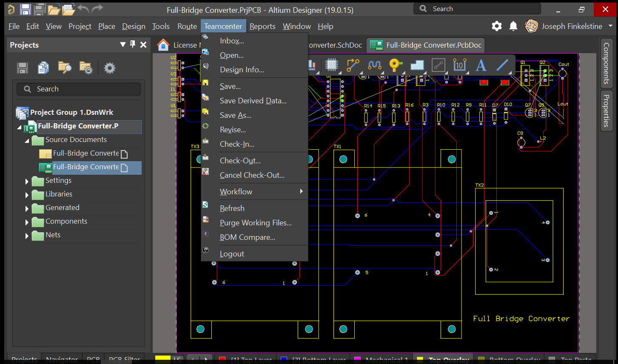618x364 pixels.
Task: Click the folder-with-magnifier icon in Projects panel
Action: [x=65, y=68]
